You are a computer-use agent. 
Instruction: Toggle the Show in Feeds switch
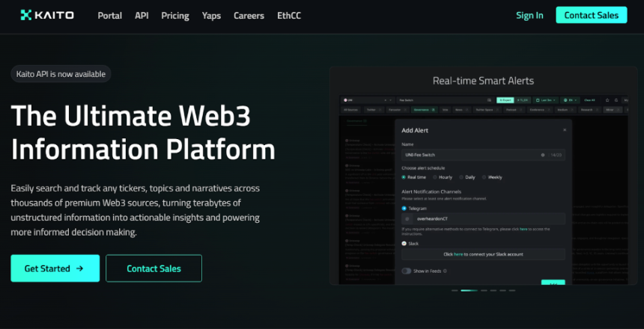(x=406, y=271)
